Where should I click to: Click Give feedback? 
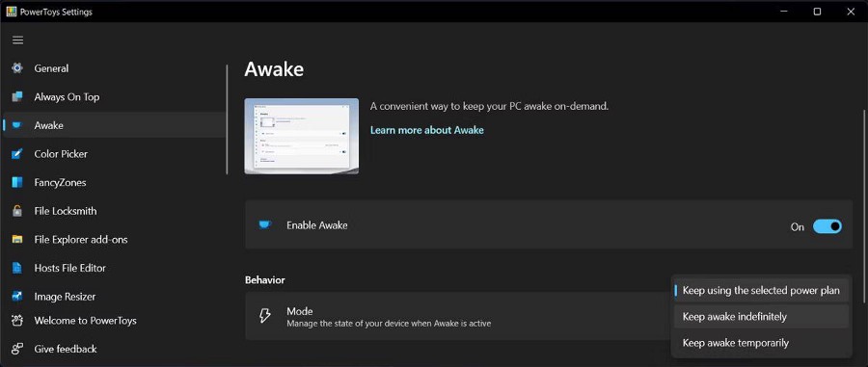pyautogui.click(x=114, y=349)
